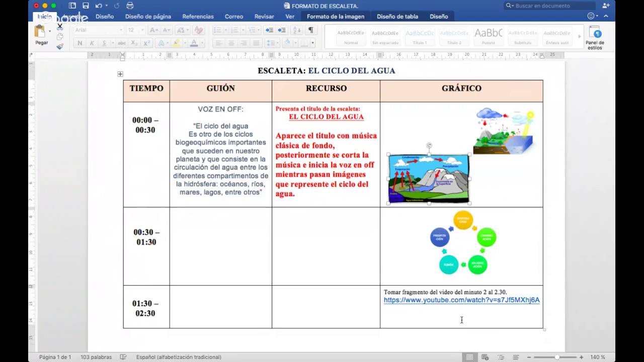Click the Save document icon
This screenshot has width=644, height=362.
[86, 6]
